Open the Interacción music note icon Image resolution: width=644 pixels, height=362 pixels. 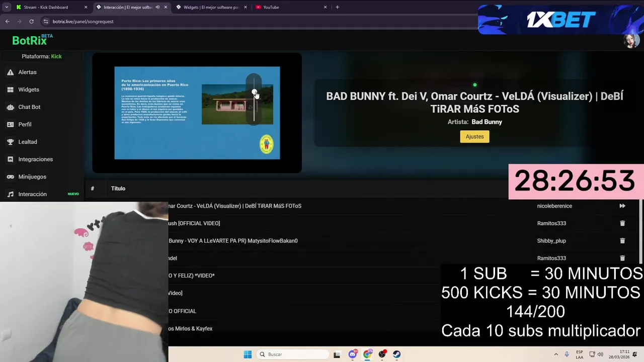[10, 194]
